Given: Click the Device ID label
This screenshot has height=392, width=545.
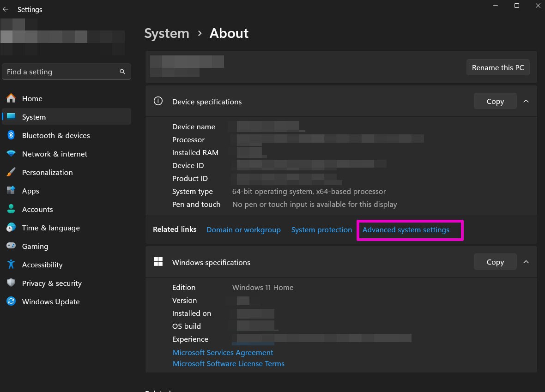Looking at the screenshot, I should [188, 165].
